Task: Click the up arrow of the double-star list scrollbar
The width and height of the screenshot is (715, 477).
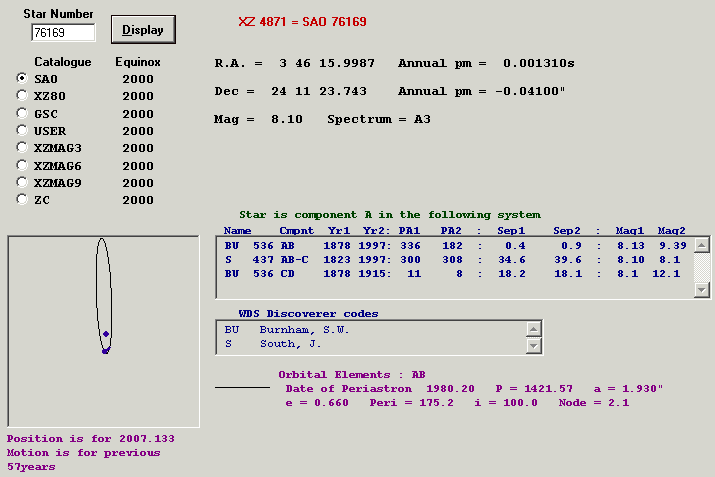Action: pyautogui.click(x=702, y=245)
